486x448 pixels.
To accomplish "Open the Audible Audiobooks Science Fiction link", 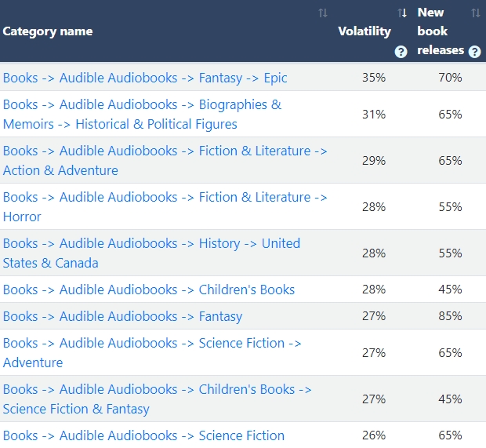I will pos(143,435).
